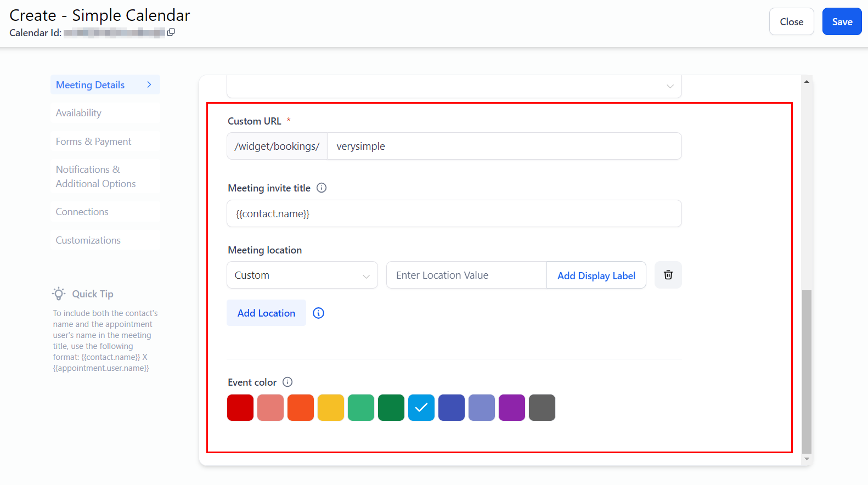The width and height of the screenshot is (868, 485).
Task: Open the Availability section
Action: tap(78, 113)
